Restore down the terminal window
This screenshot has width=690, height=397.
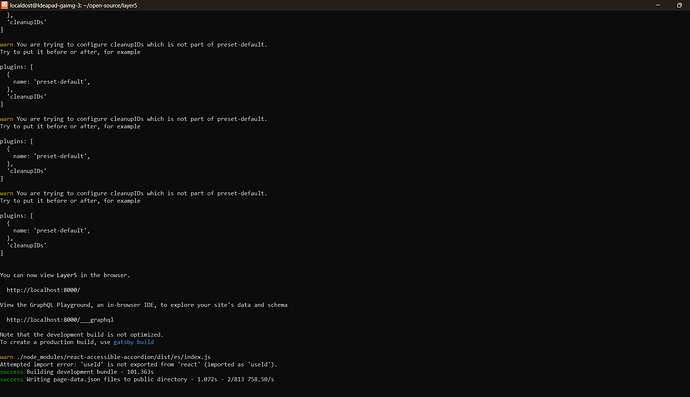[x=679, y=5]
